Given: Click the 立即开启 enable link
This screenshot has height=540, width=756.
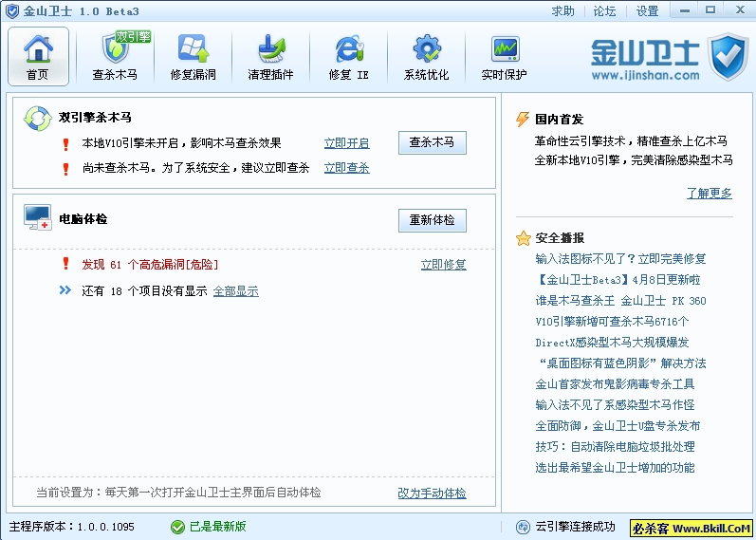Looking at the screenshot, I should pyautogui.click(x=346, y=143).
